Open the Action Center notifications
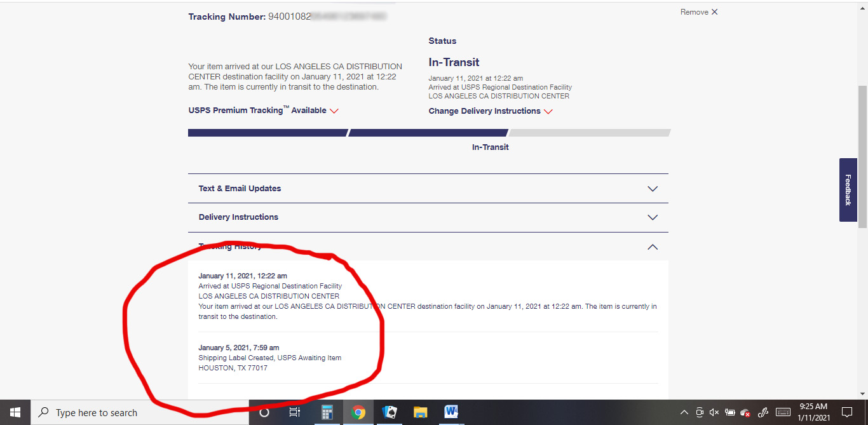This screenshot has width=868, height=425. (847, 412)
